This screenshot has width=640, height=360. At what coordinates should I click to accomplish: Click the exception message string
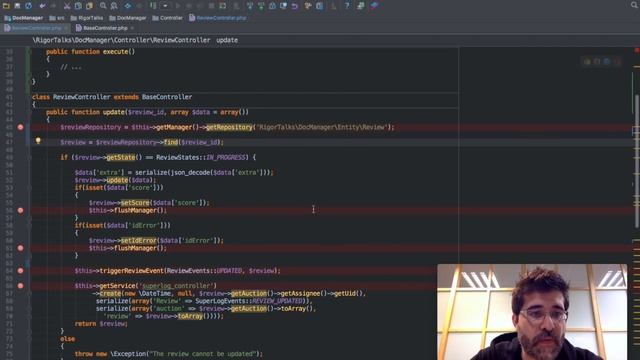pyautogui.click(x=204, y=354)
